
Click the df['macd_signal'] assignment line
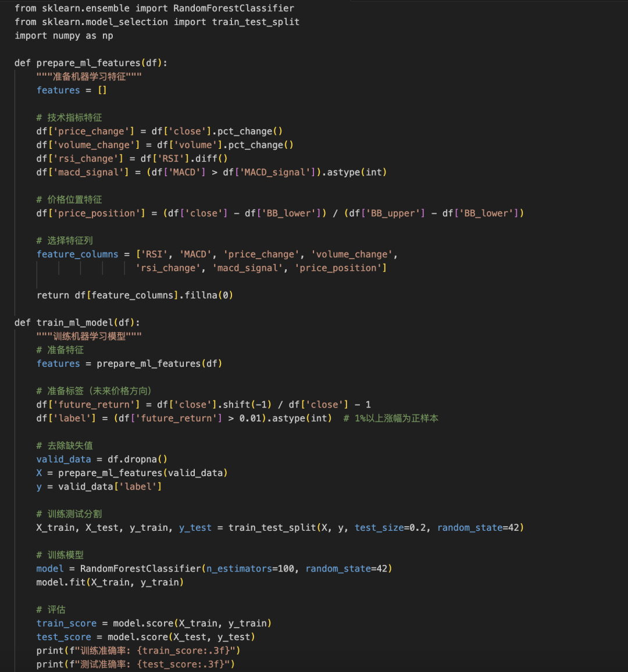[212, 172]
